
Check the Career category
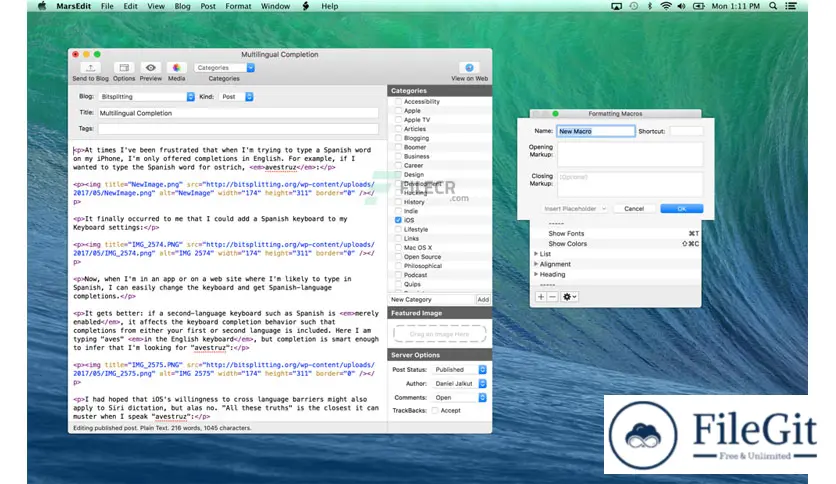[x=398, y=165]
